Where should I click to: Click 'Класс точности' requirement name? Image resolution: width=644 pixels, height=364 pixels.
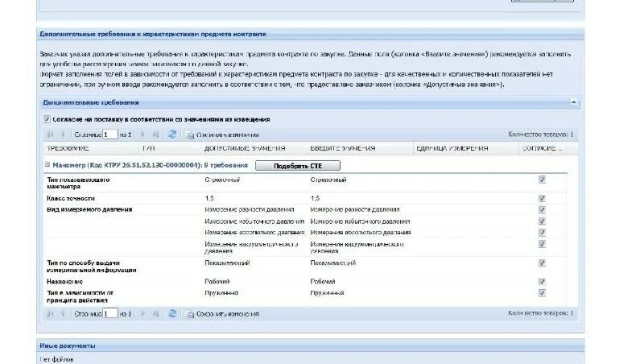pos(71,198)
